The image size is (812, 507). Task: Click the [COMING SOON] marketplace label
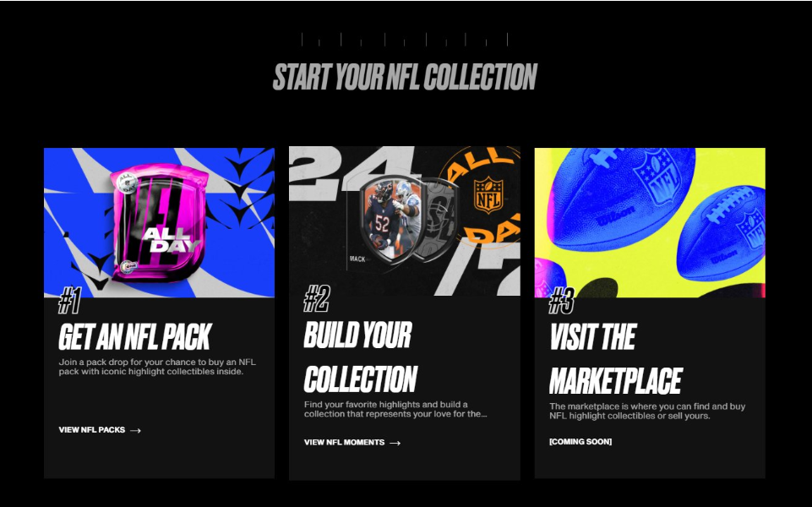(580, 442)
